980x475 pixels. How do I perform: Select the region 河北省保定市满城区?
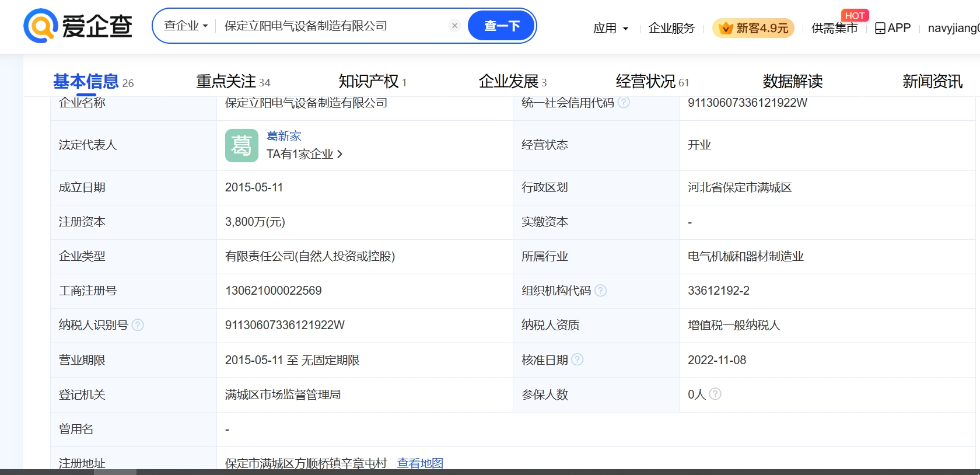click(x=740, y=187)
